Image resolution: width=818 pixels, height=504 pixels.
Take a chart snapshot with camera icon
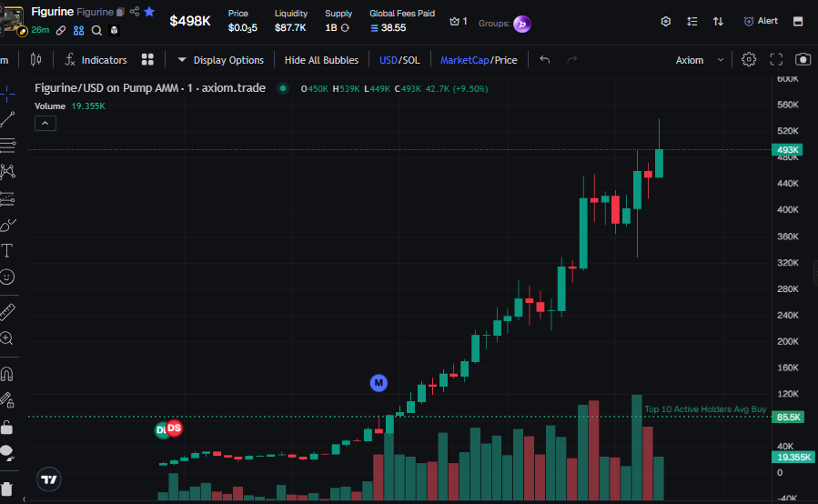click(803, 59)
